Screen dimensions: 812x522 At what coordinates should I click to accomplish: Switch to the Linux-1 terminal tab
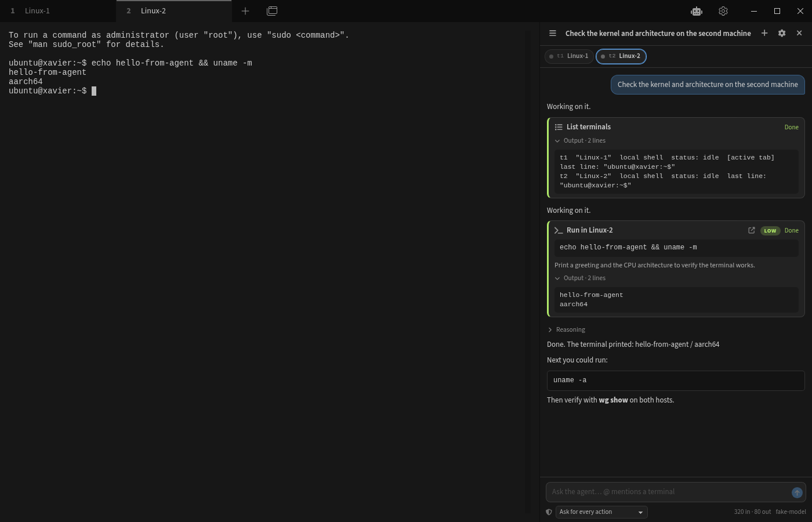(x=58, y=11)
